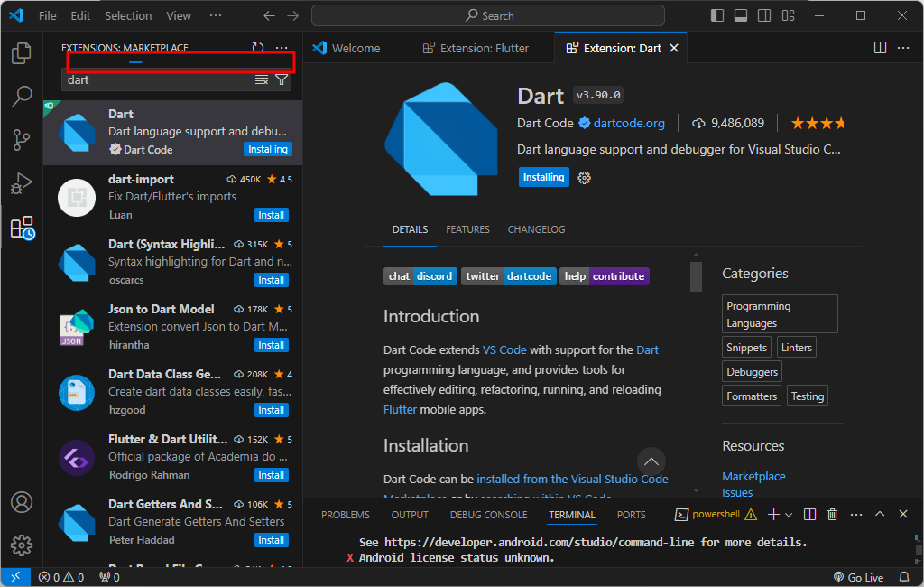This screenshot has height=587, width=924.
Task: Open the dartcode.org publisher link
Action: (x=629, y=124)
